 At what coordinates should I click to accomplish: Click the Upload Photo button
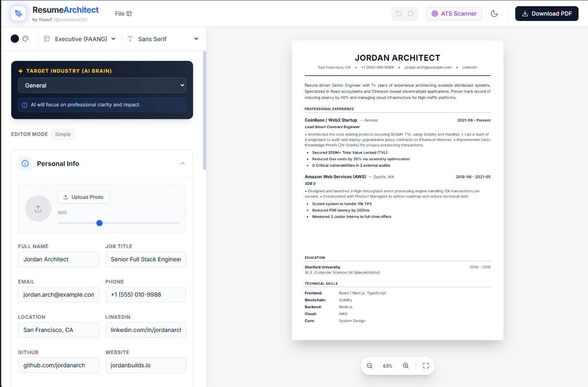[x=83, y=197]
